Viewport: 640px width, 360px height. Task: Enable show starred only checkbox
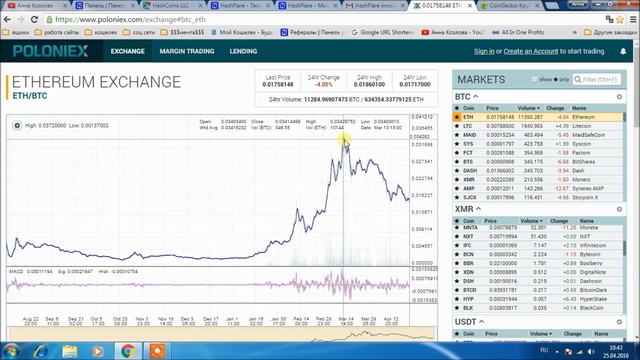[535, 80]
